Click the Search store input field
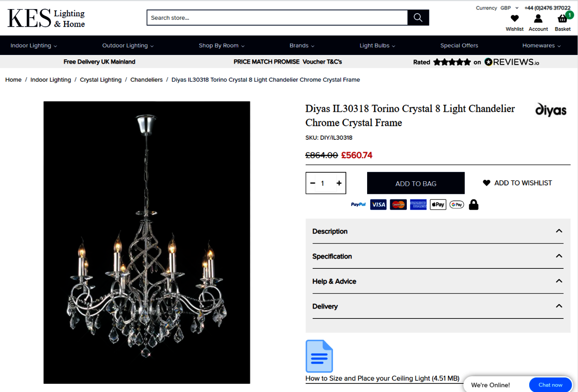This screenshot has width=578, height=392. click(277, 18)
